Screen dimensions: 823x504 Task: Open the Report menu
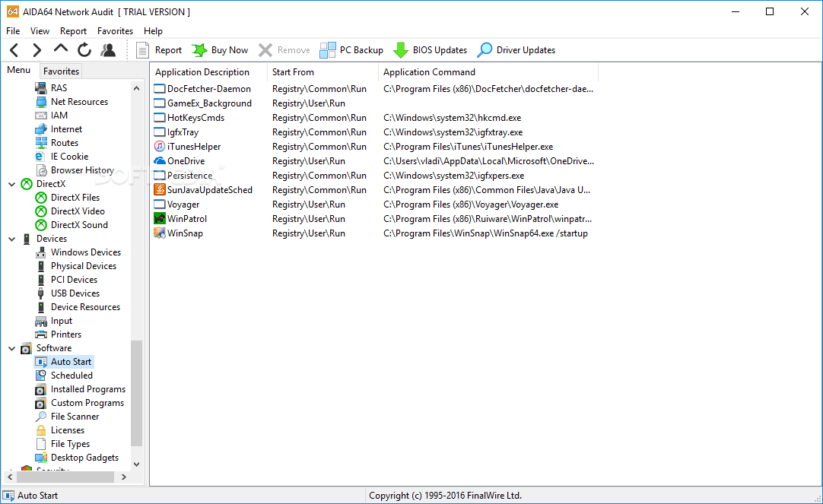[73, 31]
